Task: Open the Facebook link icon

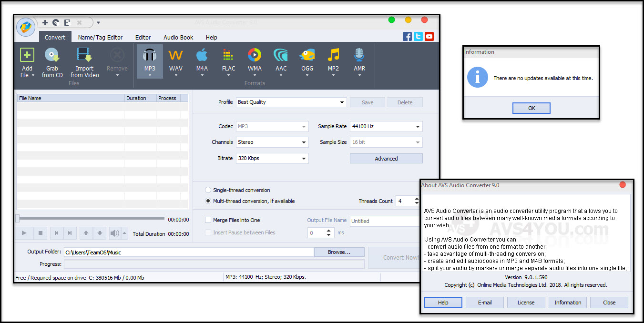Action: pyautogui.click(x=407, y=36)
